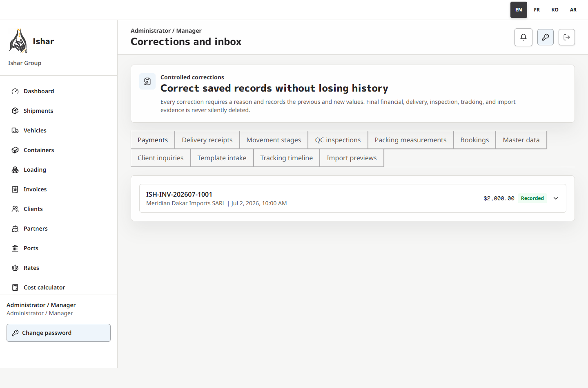Screen dimensions: 588x388
Task: Click the Loading boxes icon
Action: click(15, 170)
